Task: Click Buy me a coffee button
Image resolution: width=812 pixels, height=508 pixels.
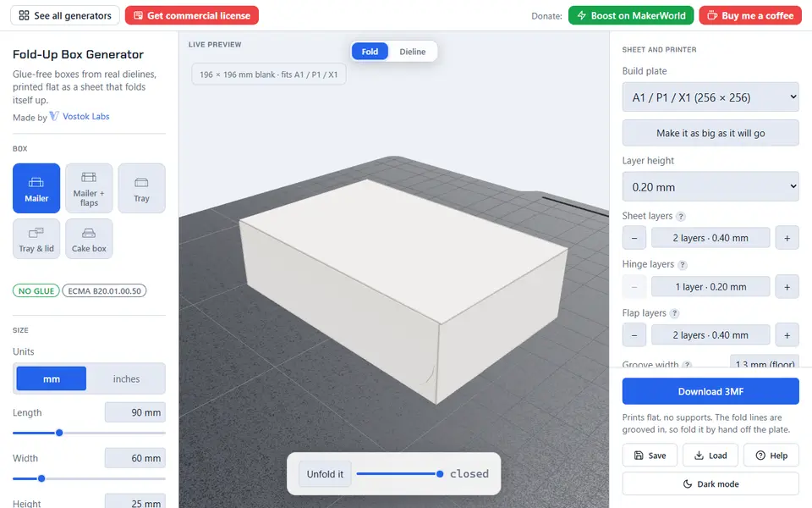Action: click(750, 15)
